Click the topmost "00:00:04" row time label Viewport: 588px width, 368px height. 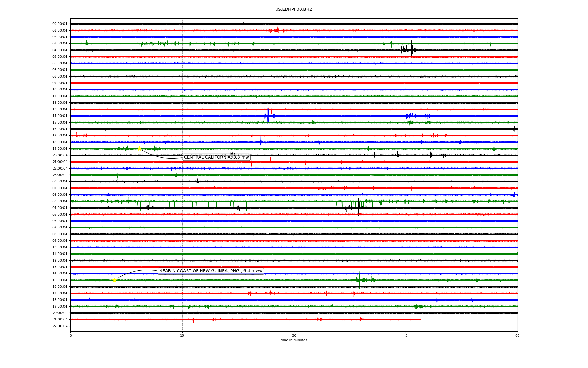60,24
